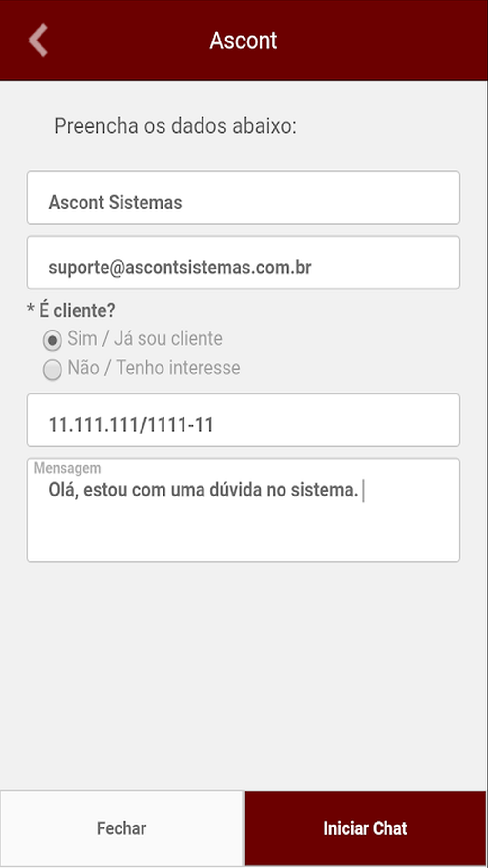Click the required asterisk before É cliente
Image resolution: width=488 pixels, height=868 pixels.
coord(31,310)
